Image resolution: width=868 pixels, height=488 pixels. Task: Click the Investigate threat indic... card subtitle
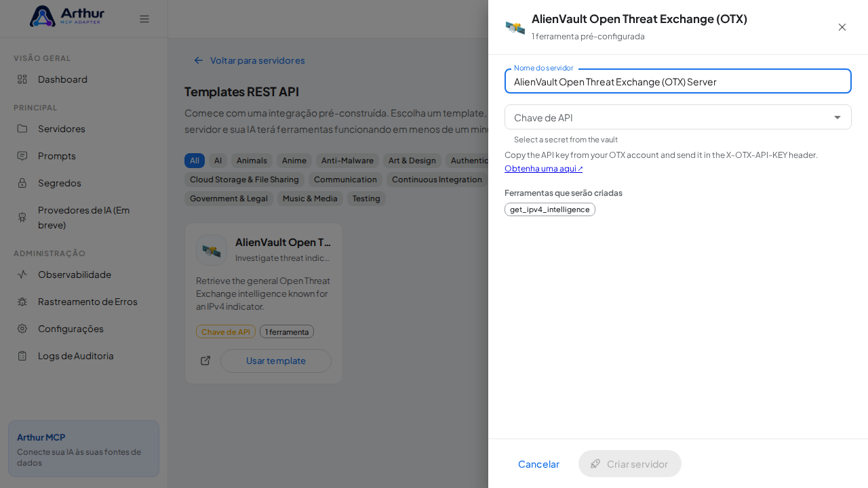pos(283,258)
